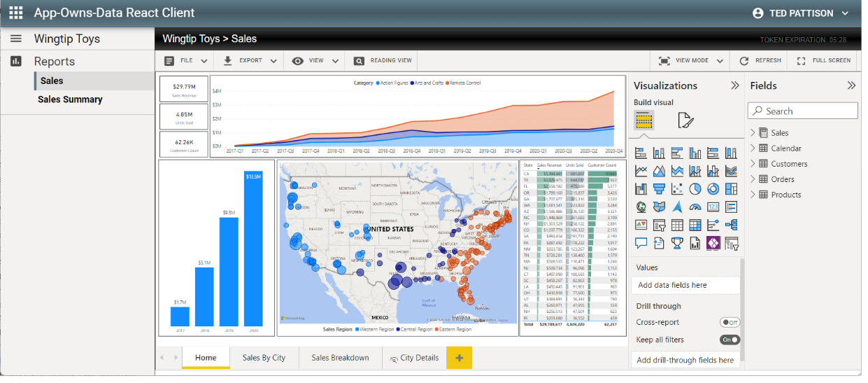Add the Decomposition tree visual
The width and height of the screenshot is (868, 383).
coord(731,225)
